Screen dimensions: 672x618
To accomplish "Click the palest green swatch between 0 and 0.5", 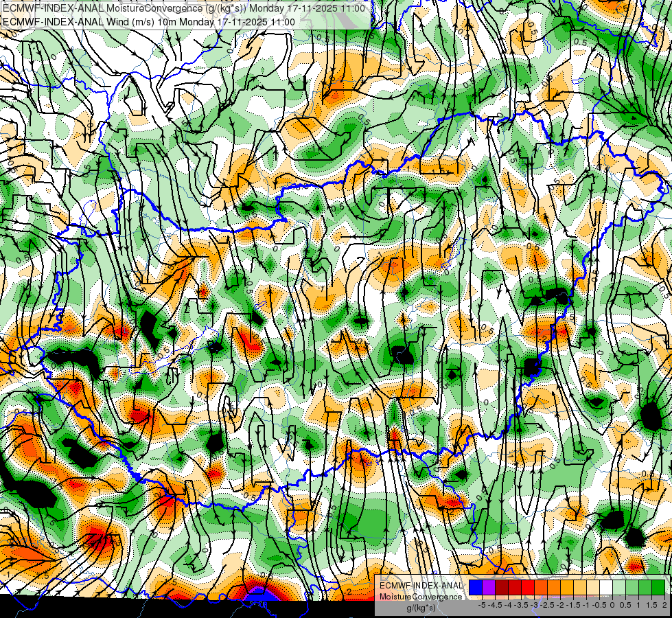I will (x=619, y=587).
